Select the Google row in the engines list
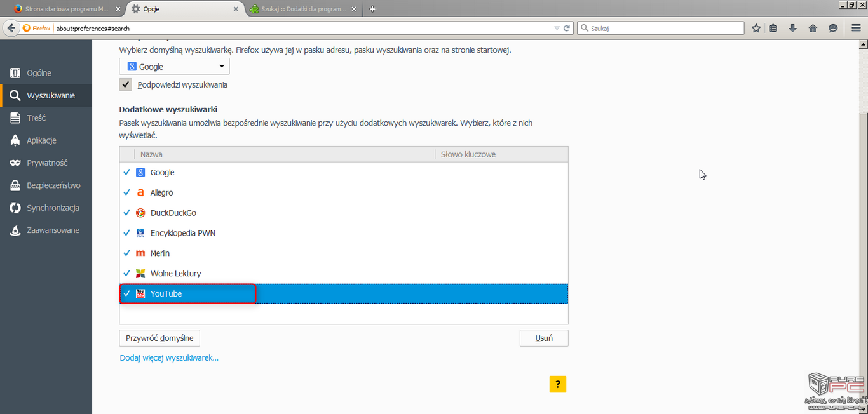 [x=344, y=173]
